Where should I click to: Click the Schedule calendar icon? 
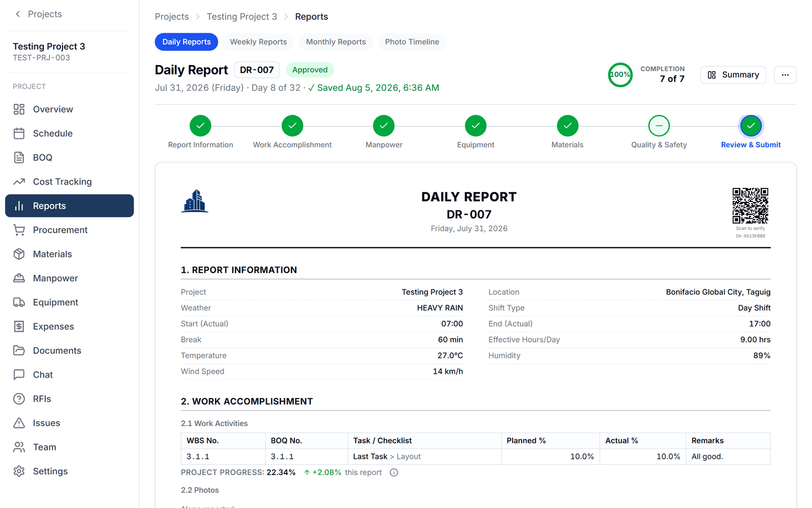[19, 134]
